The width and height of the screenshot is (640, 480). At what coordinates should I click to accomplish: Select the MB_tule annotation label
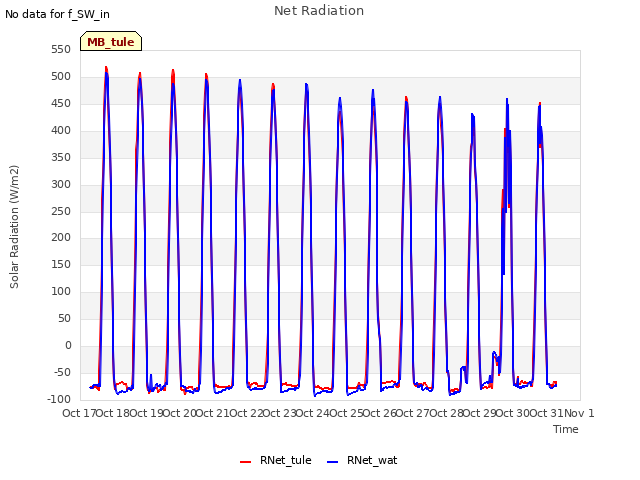tap(111, 42)
